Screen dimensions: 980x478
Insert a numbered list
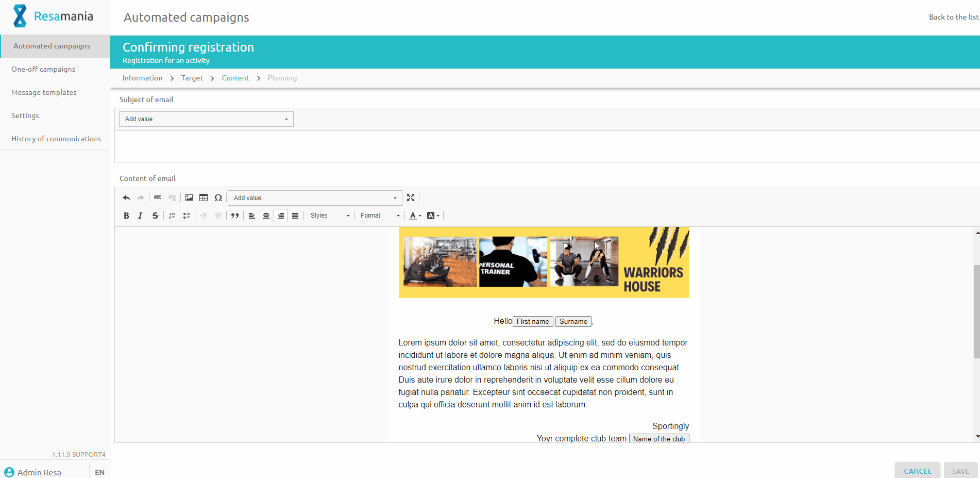pos(172,216)
